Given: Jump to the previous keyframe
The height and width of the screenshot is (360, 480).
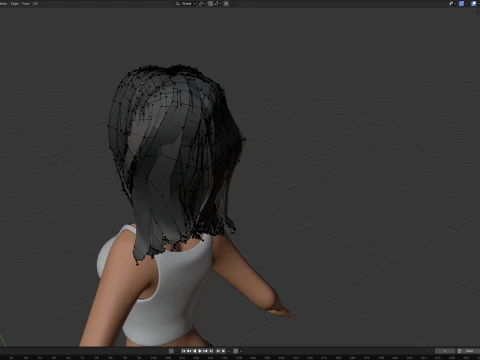Looking at the screenshot, I should (x=189, y=351).
